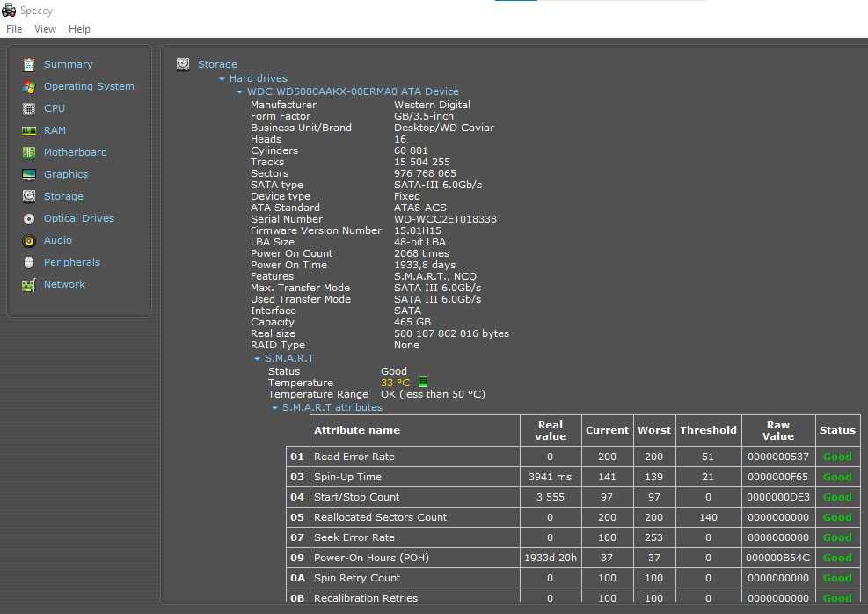This screenshot has width=868, height=614.
Task: Click WDC WD5000AAKX-00ERMA0 ATA Device label
Action: tap(353, 91)
